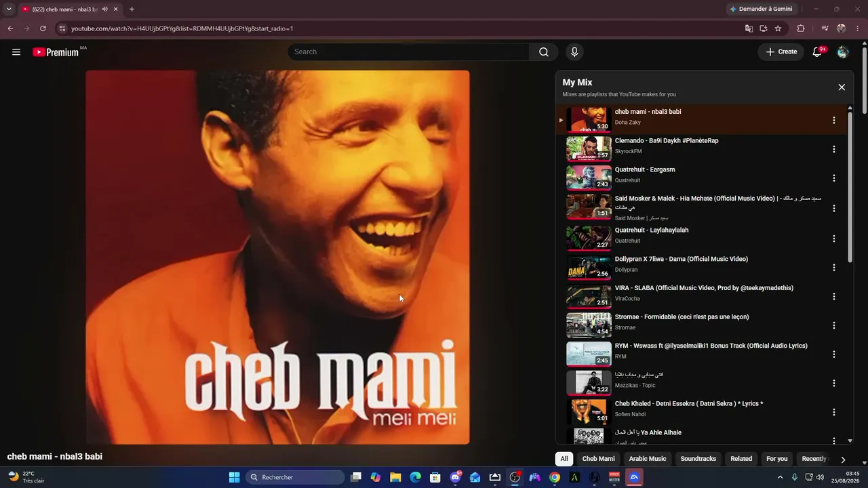Open the Windows Start menu
The image size is (868, 488).
(x=234, y=477)
